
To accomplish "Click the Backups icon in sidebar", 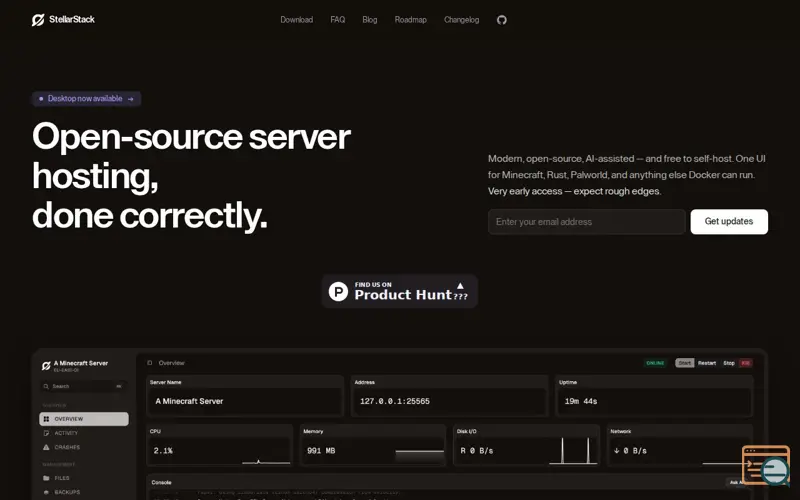I will click(46, 492).
